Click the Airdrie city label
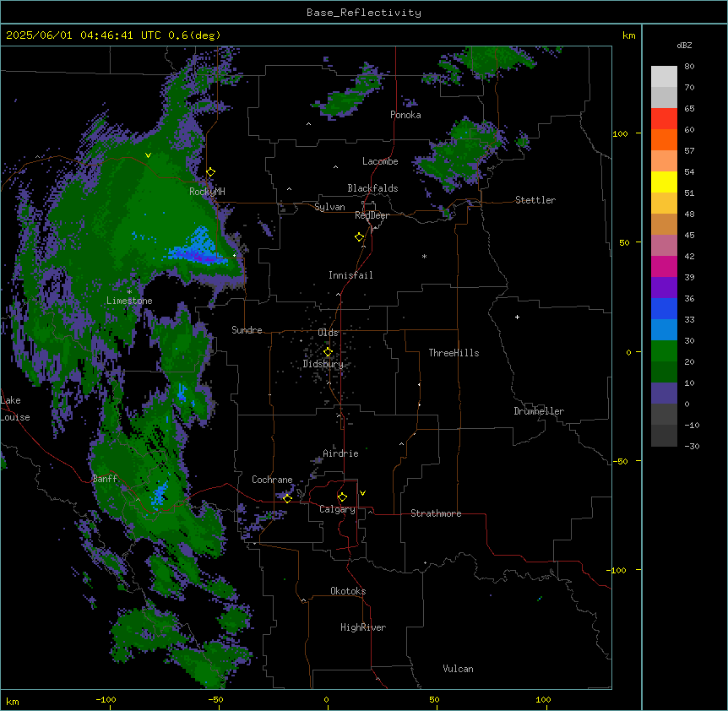This screenshot has height=711, width=728. click(x=341, y=453)
